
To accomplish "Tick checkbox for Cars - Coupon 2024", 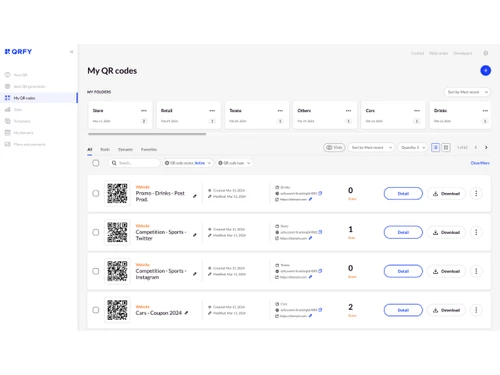I will click(96, 310).
